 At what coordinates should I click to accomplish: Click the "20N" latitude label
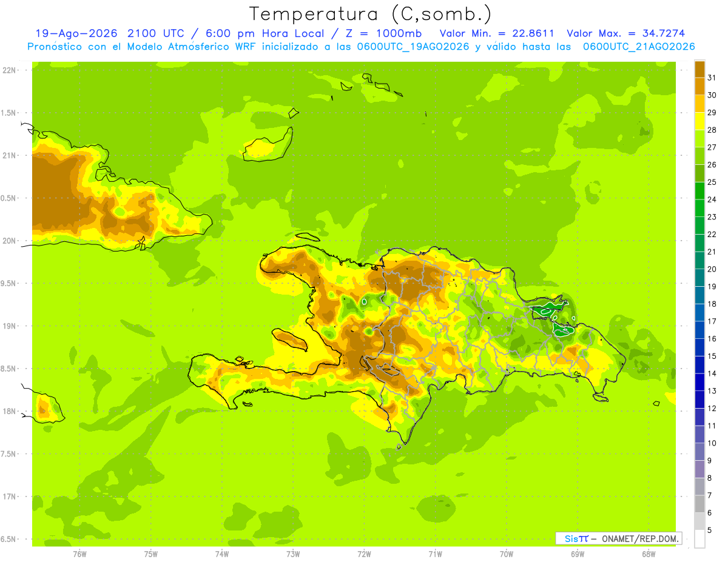(8, 241)
